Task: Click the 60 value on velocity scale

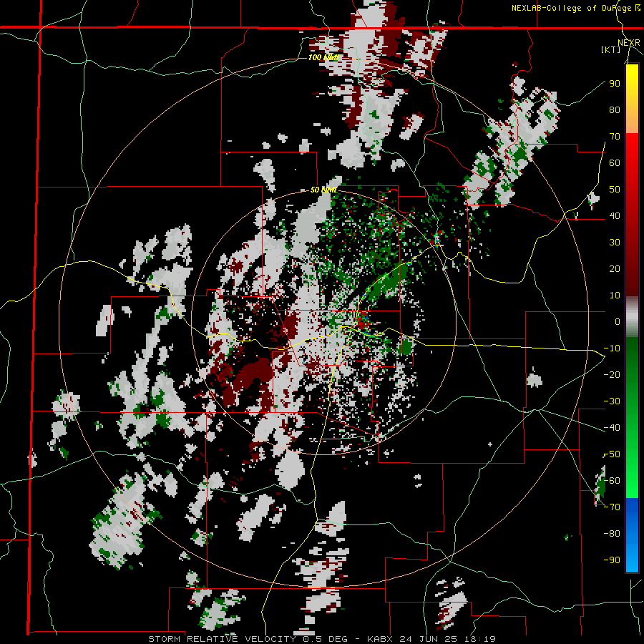Action: 615,163
